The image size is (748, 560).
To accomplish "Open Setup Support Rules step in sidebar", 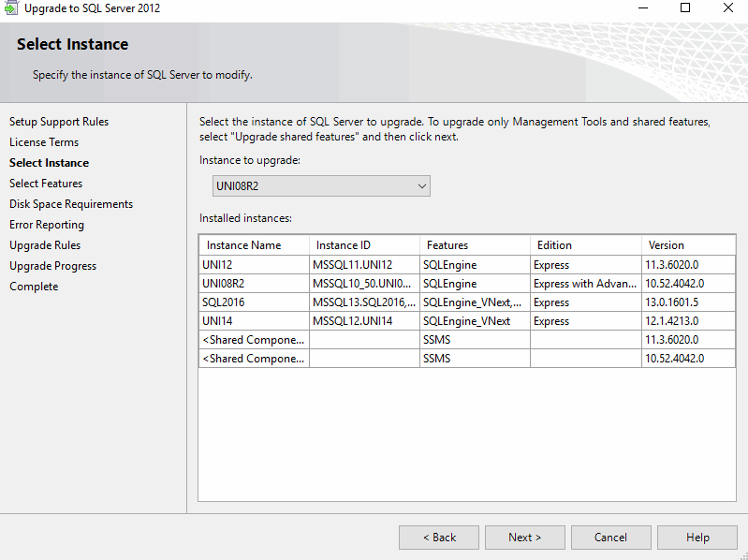I will 59,122.
